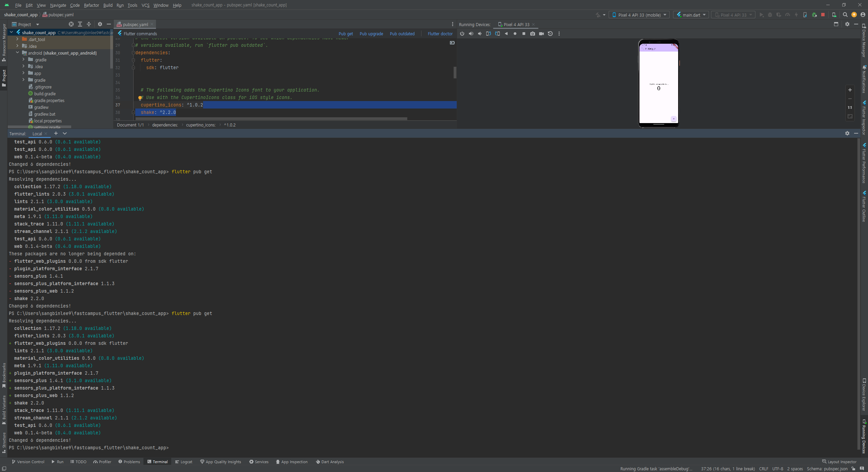Open the Pixel 4 API 33 (mobile) device dropdown
The height and width of the screenshot is (472, 868).
tap(639, 15)
